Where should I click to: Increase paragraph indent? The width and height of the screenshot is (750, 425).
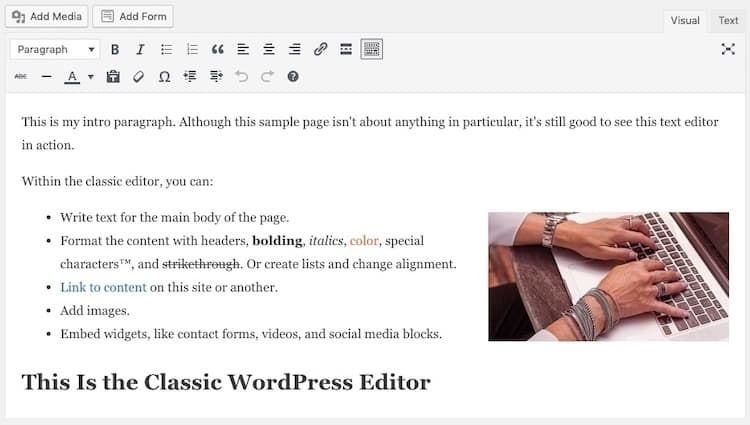(x=216, y=76)
